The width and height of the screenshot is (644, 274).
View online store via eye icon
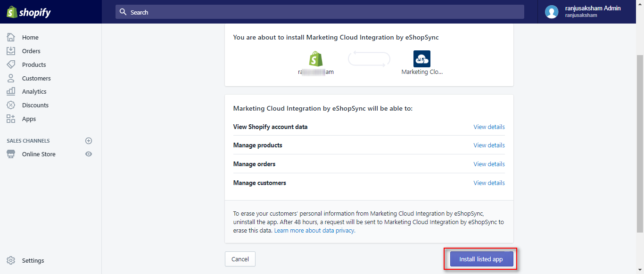(x=89, y=154)
